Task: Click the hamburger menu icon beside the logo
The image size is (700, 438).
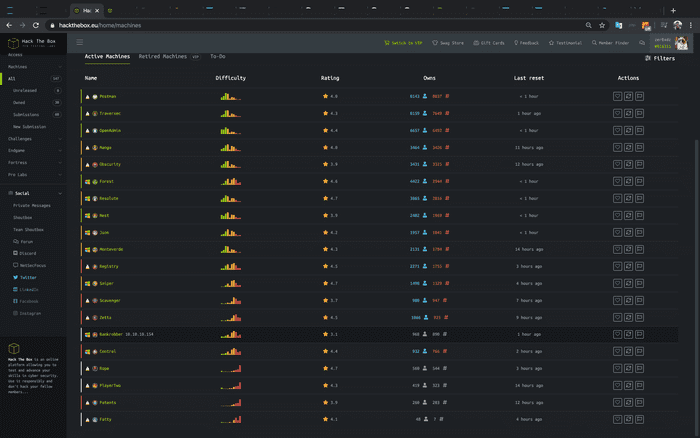Action: pos(80,43)
